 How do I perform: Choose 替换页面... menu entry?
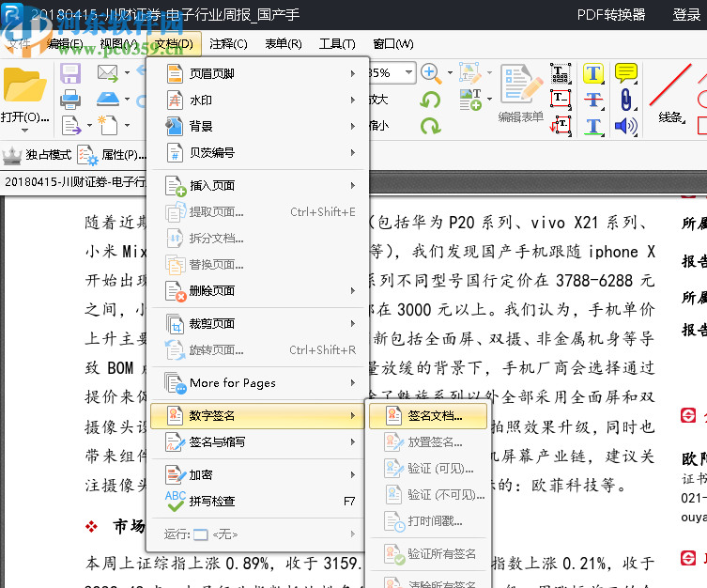tap(257, 264)
